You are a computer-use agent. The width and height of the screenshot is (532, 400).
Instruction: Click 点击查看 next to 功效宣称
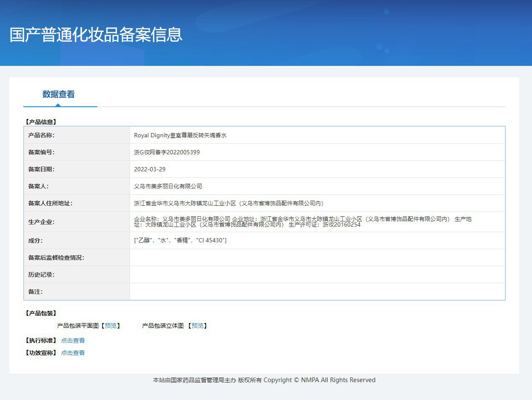click(73, 352)
